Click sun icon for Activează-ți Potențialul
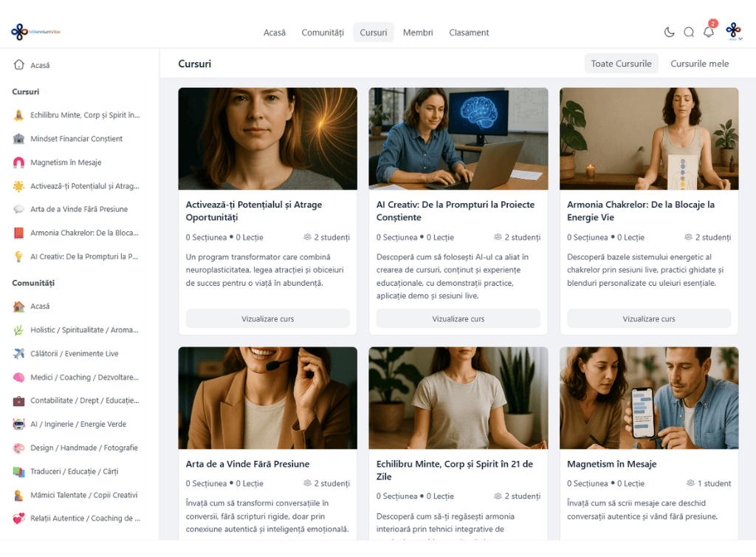The width and height of the screenshot is (756, 557). [x=18, y=185]
